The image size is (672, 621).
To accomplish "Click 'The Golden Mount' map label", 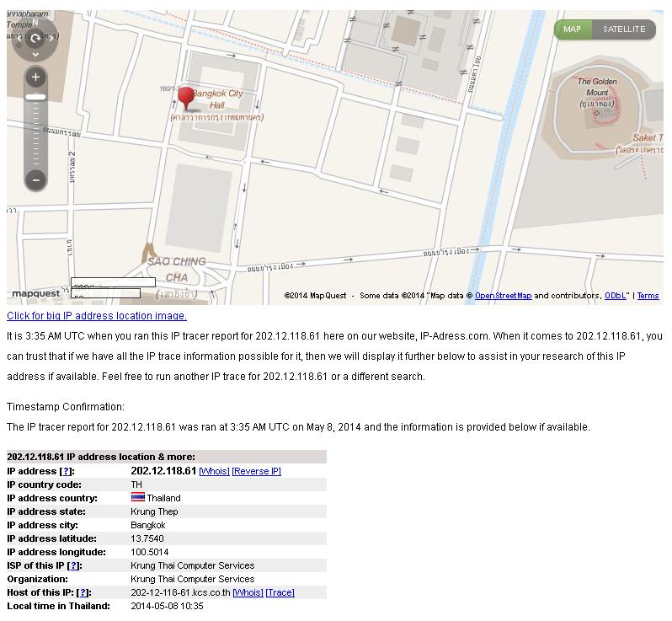I will (597, 87).
